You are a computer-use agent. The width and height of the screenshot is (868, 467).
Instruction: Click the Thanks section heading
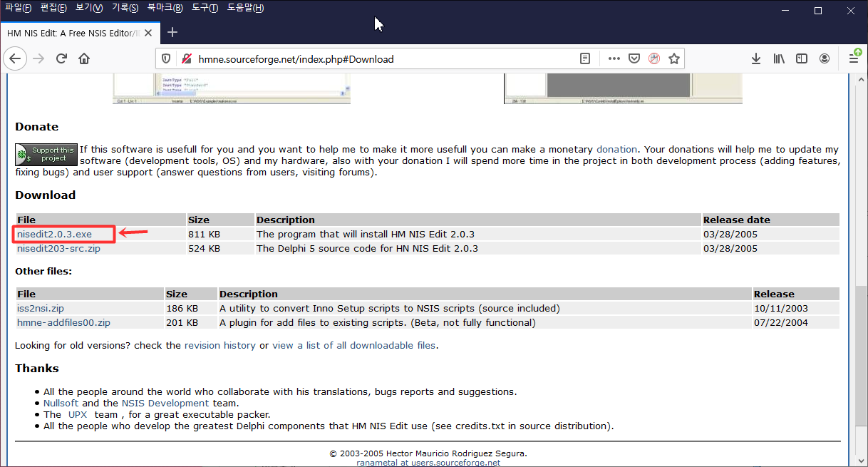click(37, 369)
